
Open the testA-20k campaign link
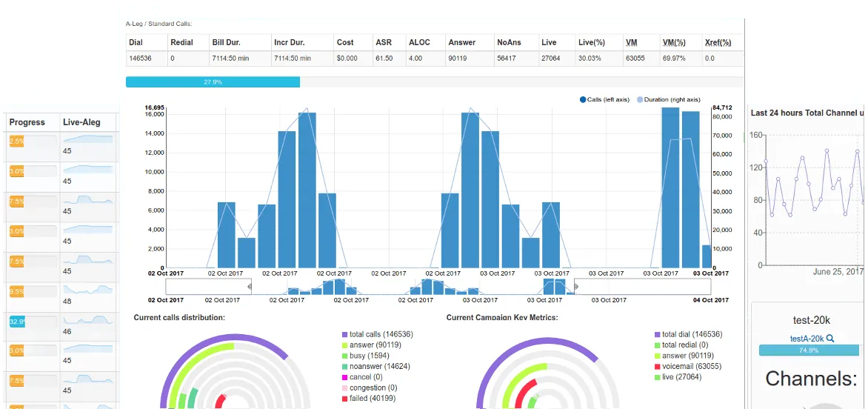click(807, 339)
